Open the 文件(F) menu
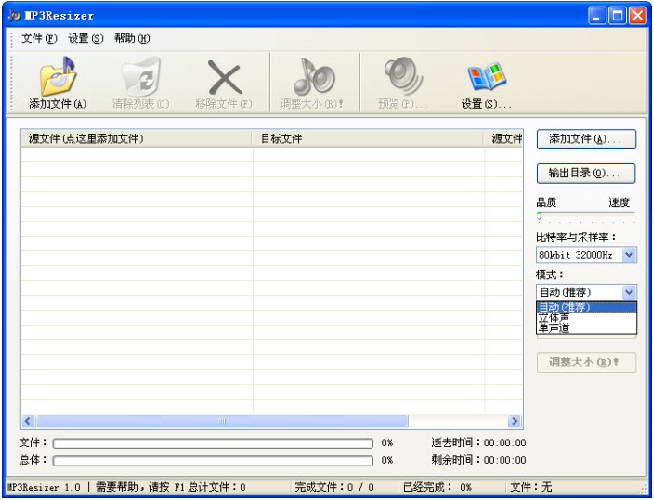The image size is (654, 500). click(x=39, y=38)
